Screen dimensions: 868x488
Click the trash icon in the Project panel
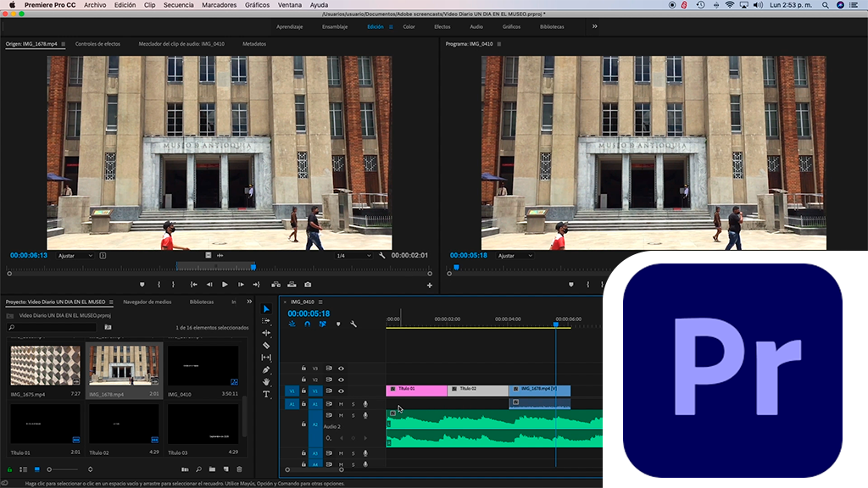click(x=239, y=469)
